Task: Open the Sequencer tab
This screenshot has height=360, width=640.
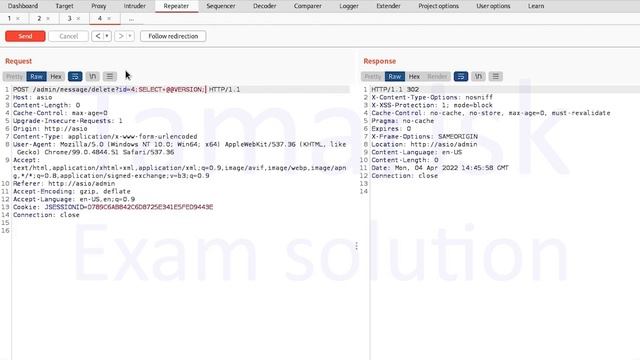Action: (221, 6)
